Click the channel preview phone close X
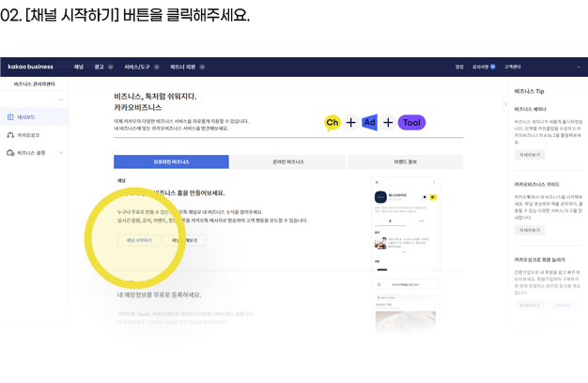Viewport: 588px width, 383px height. tap(378, 182)
